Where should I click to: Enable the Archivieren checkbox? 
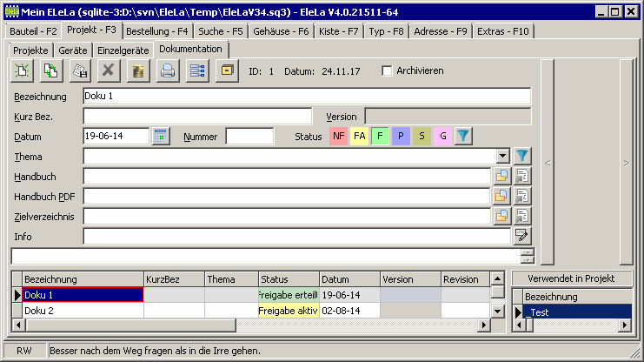pyautogui.click(x=388, y=70)
